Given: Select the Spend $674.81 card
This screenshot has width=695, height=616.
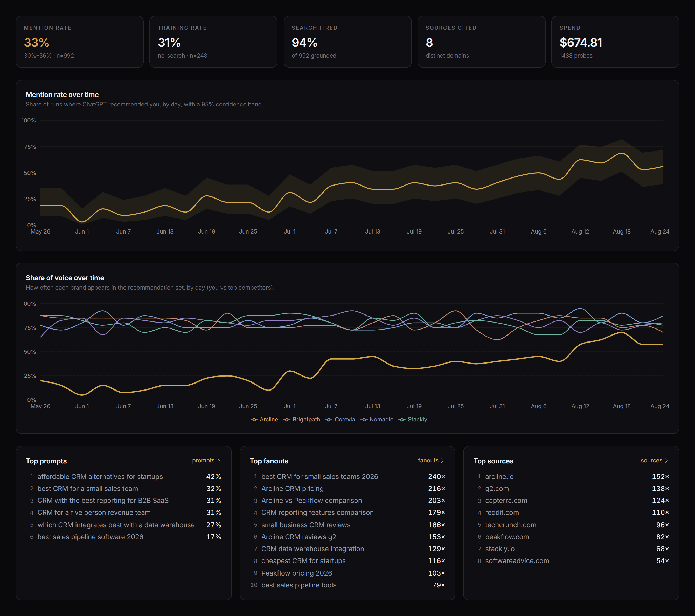Looking at the screenshot, I should (615, 42).
